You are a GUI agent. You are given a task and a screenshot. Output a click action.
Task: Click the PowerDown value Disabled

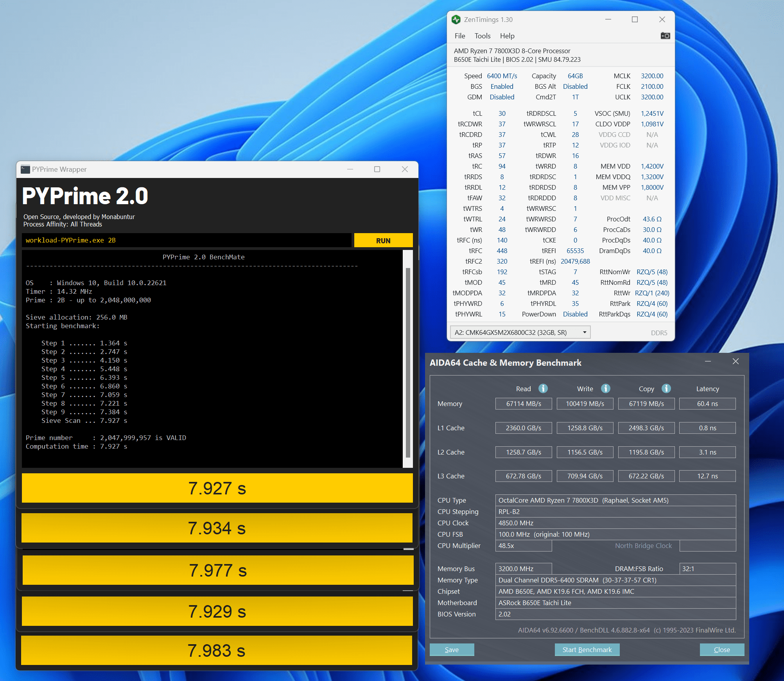[575, 314]
